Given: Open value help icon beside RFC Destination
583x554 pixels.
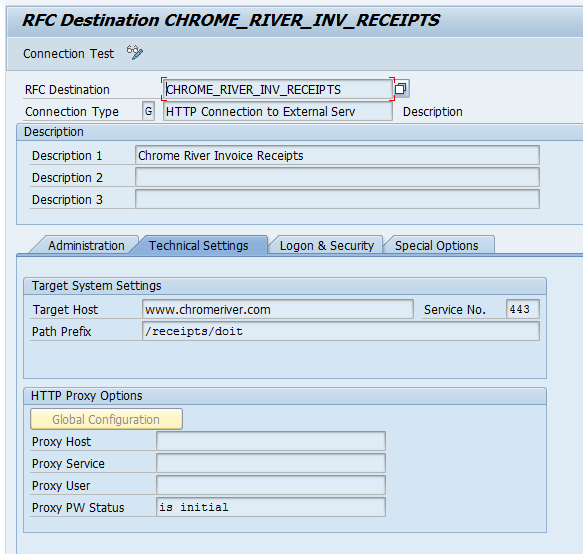Looking at the screenshot, I should tap(401, 89).
